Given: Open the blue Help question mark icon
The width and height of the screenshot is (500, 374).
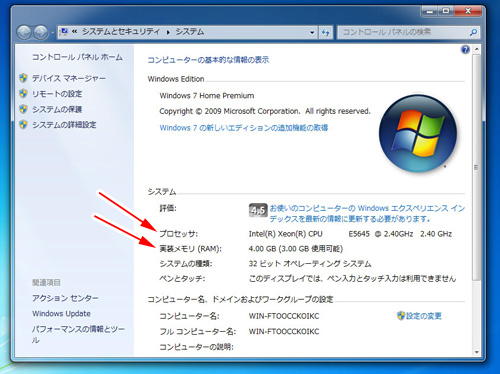Looking at the screenshot, I should (x=465, y=50).
